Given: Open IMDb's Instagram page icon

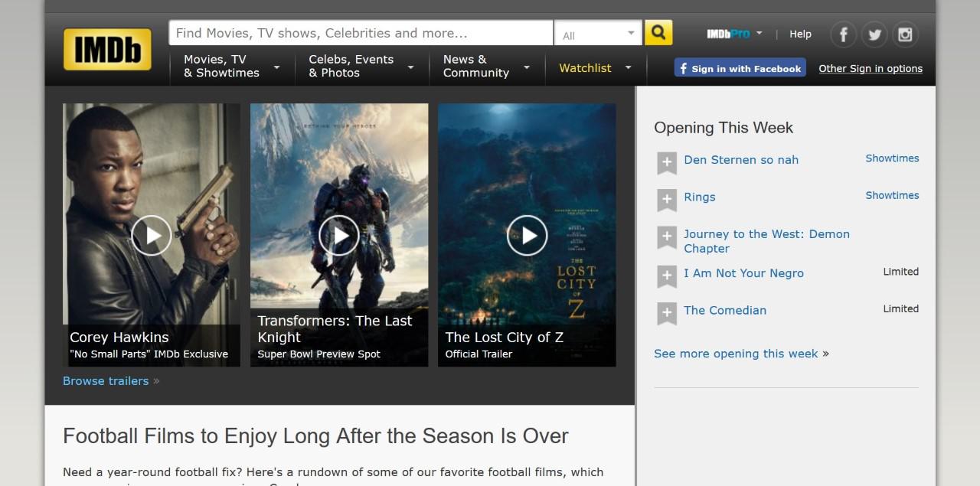Looking at the screenshot, I should [905, 34].
